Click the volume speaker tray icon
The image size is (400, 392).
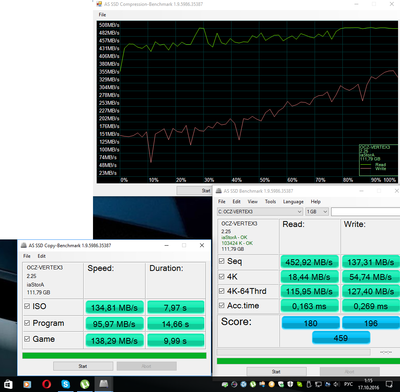click(336, 384)
